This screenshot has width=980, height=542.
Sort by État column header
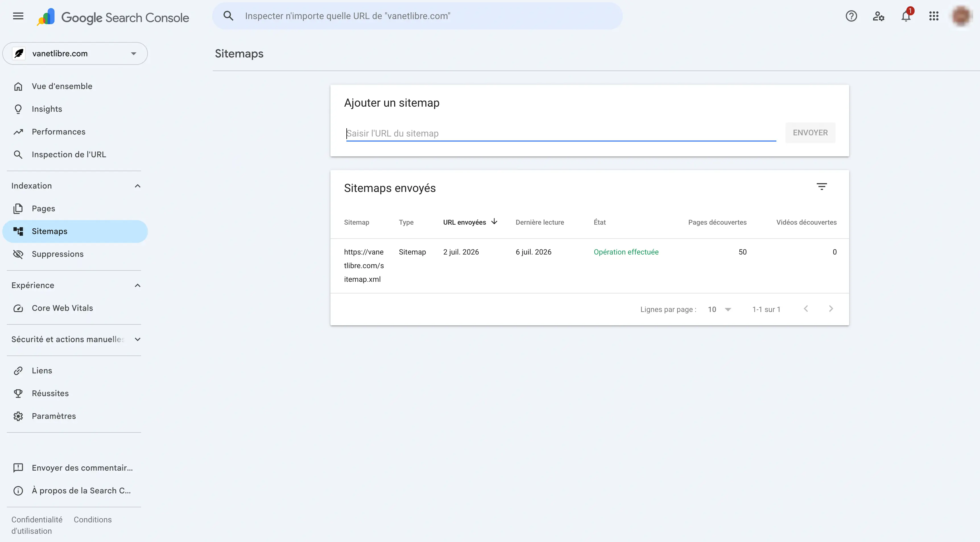(x=599, y=222)
